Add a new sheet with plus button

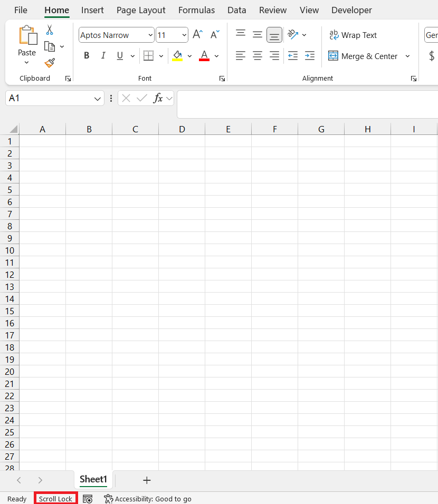147,480
